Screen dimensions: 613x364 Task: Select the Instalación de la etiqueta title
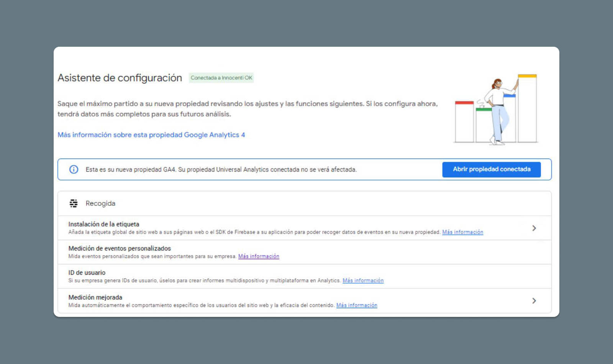pos(104,224)
